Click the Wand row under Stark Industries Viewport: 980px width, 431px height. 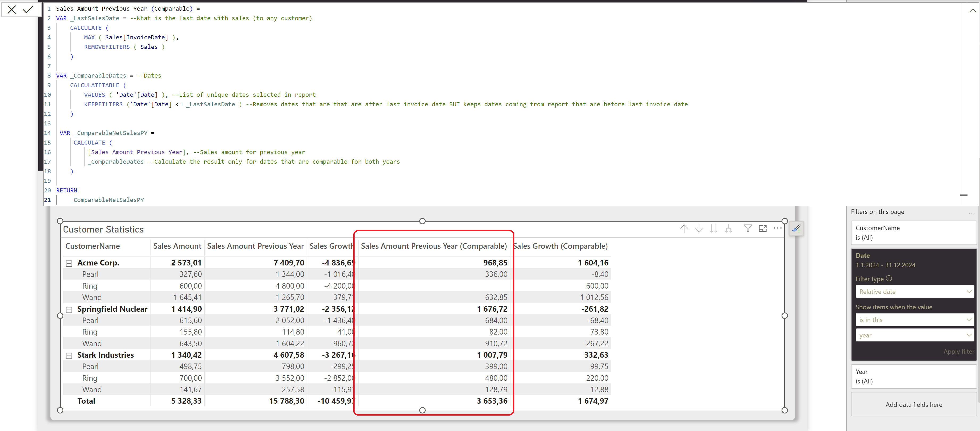92,390
